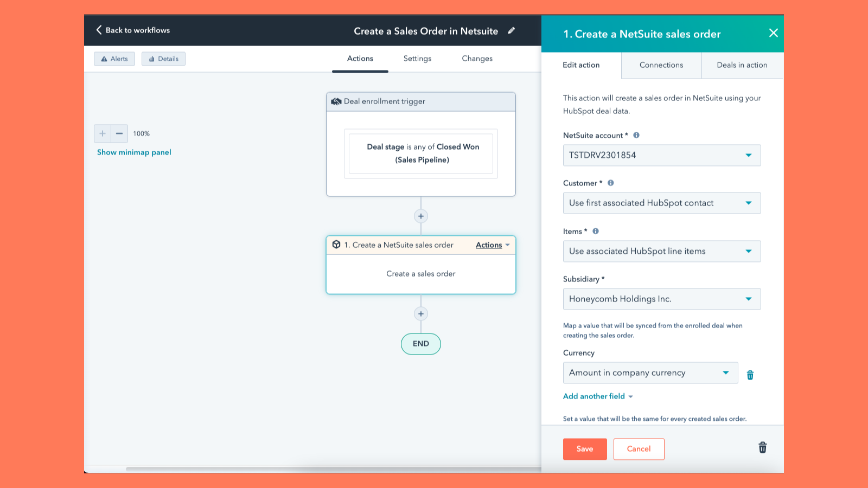868x488 pixels.
Task: Open the Currency mapping dropdown
Action: click(726, 373)
